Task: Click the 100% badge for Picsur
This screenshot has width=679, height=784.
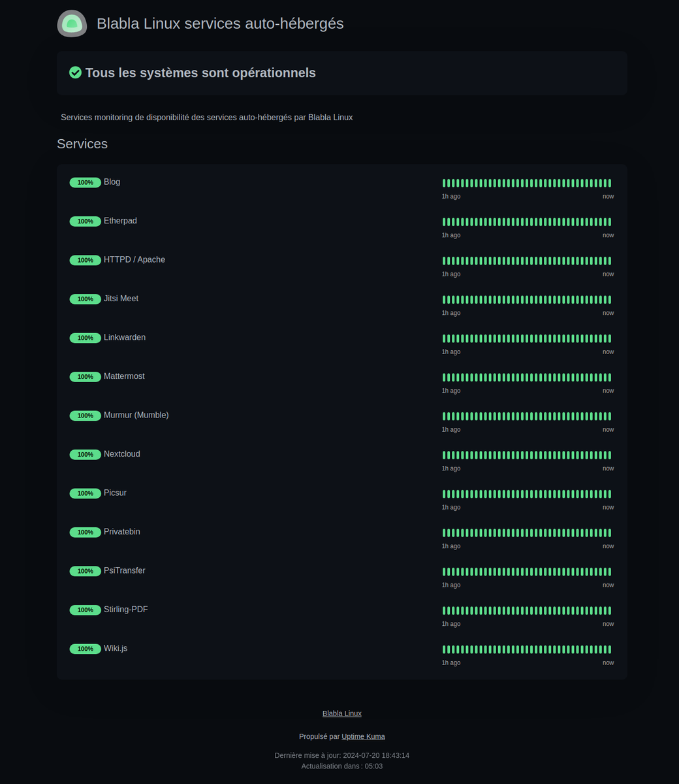Action: (x=86, y=493)
